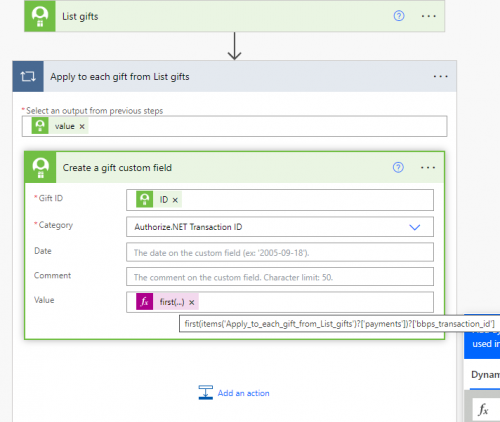Click the Apply to each loop icon
Screen dimensions: 500x422
click(28, 76)
